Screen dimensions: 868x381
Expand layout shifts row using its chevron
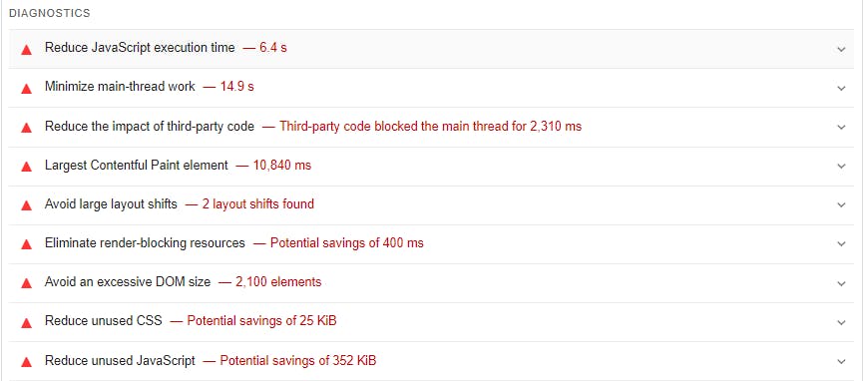click(841, 204)
